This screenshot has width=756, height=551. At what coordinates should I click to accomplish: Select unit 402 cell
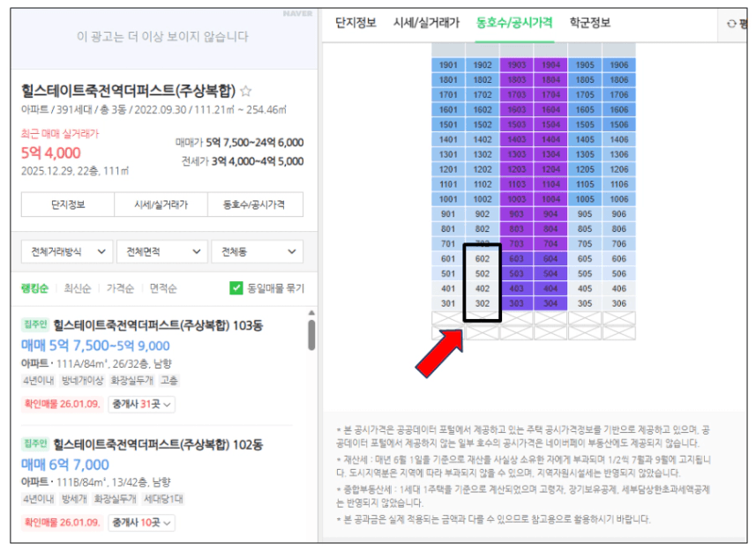483,288
